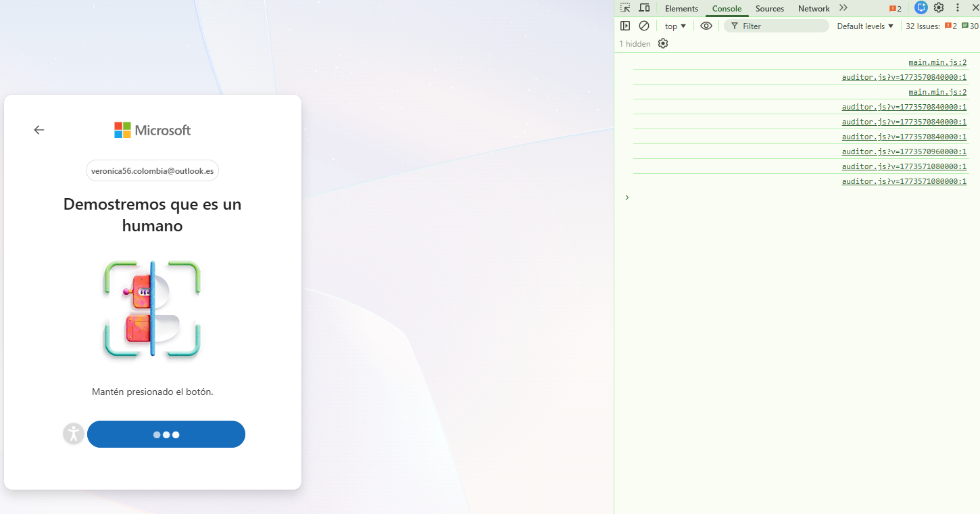Switch to the Network tab
This screenshot has width=980, height=514.
814,8
